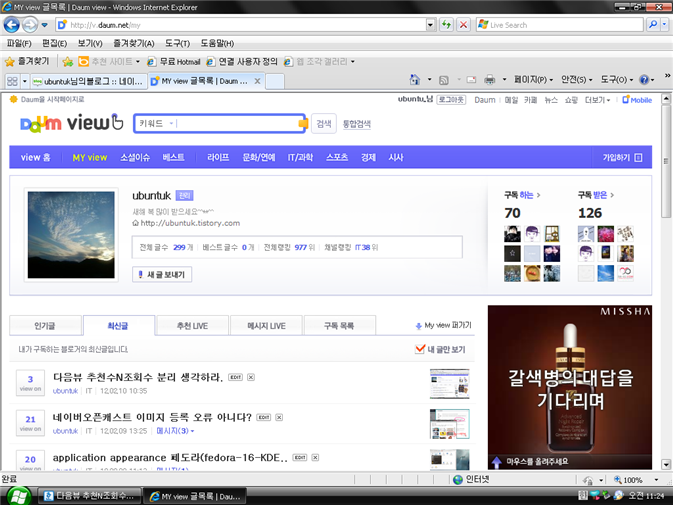Click the 검색 search button
This screenshot has width=673, height=505.
pos(324,124)
